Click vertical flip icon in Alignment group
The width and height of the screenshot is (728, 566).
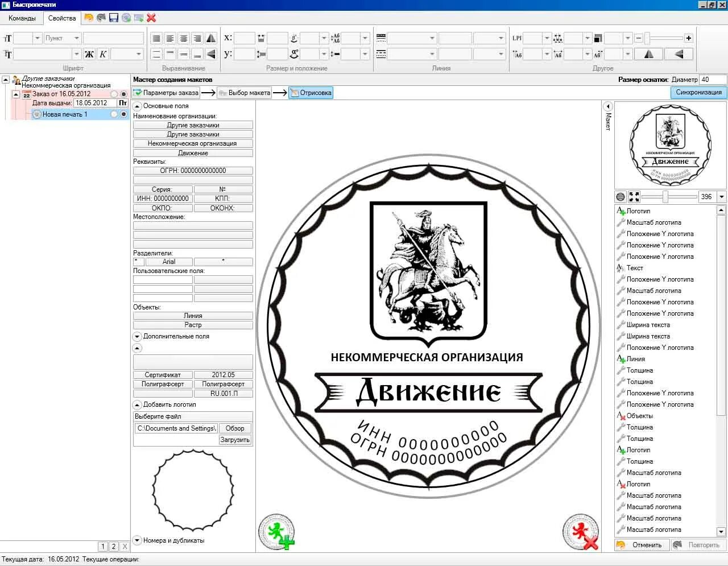[x=211, y=54]
